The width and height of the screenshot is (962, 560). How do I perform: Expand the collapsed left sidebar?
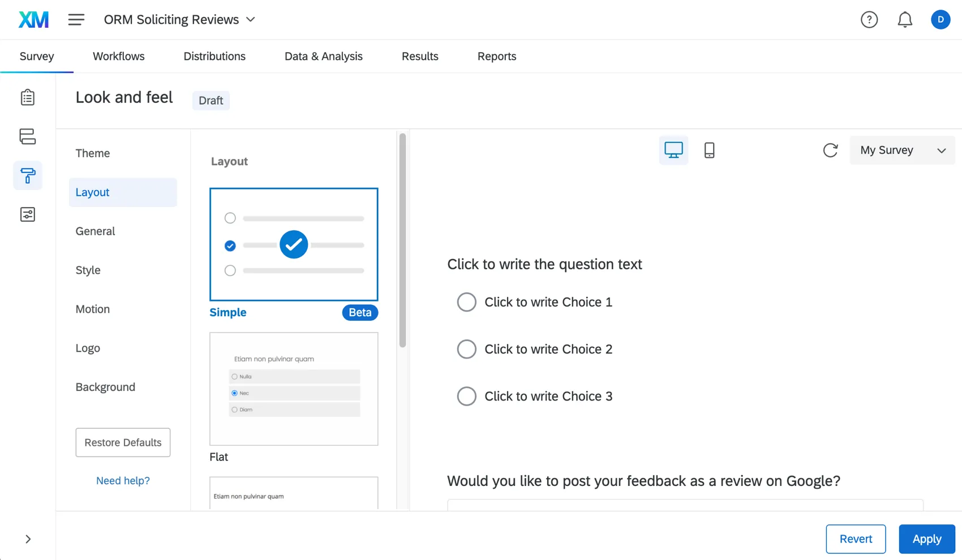click(x=28, y=539)
